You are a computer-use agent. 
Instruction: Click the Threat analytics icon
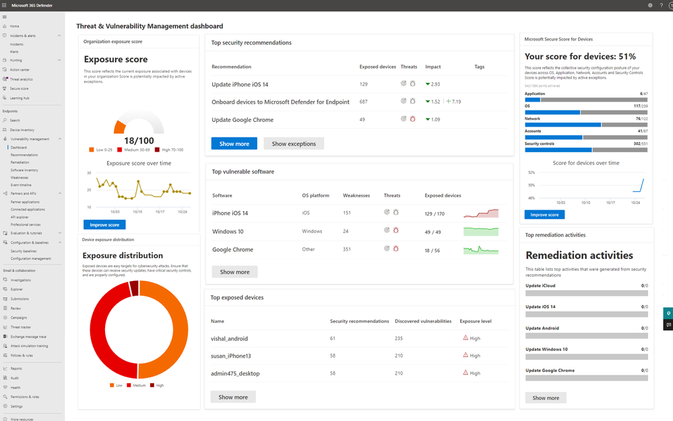pyautogui.click(x=5, y=79)
